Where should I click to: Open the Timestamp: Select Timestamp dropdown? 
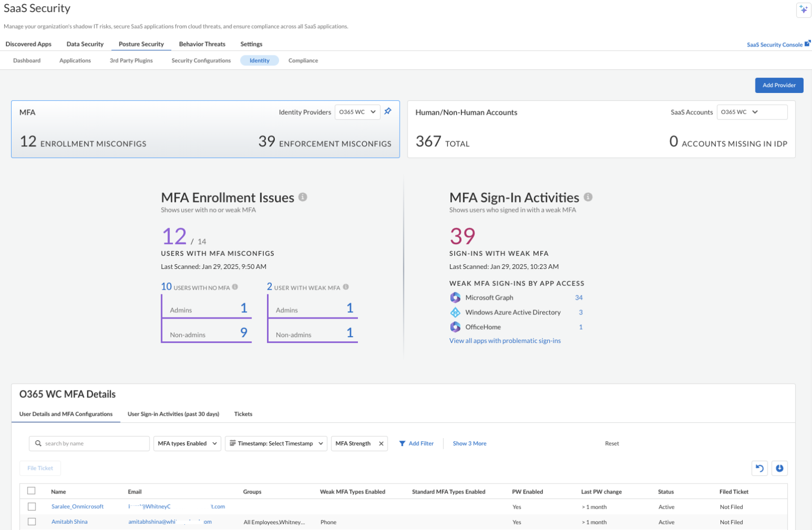(x=275, y=443)
